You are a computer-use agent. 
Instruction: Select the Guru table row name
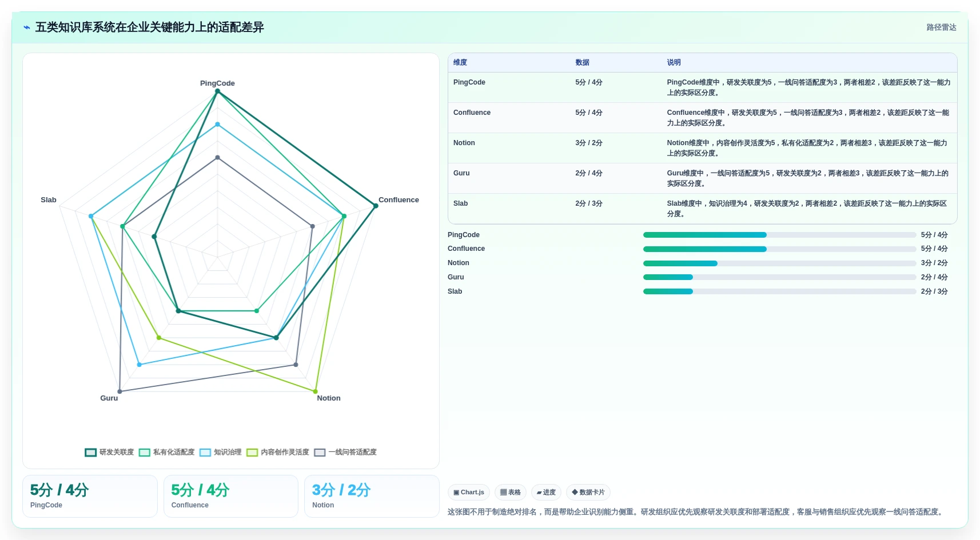(461, 173)
